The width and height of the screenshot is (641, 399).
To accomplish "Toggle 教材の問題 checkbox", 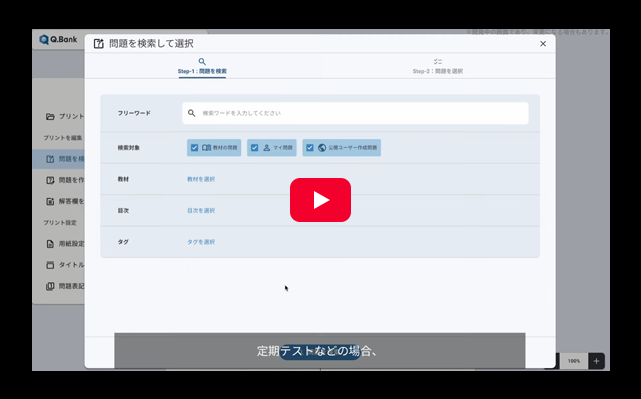I will coord(195,148).
